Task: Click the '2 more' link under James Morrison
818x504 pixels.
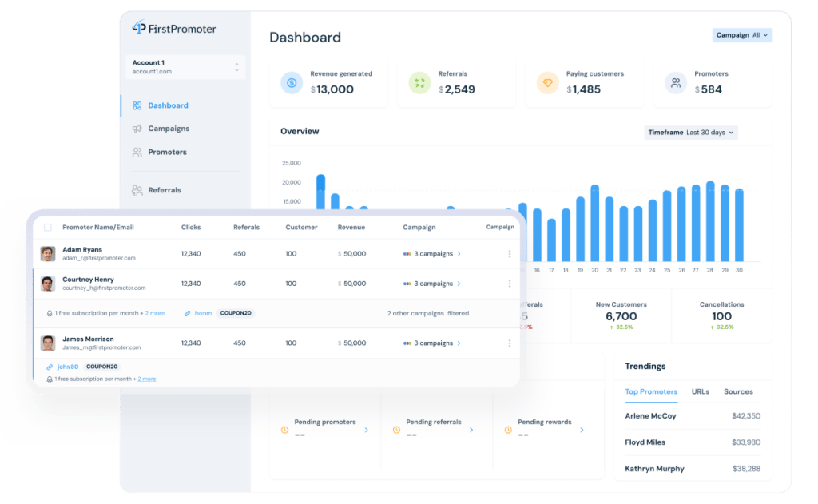Action: (147, 379)
